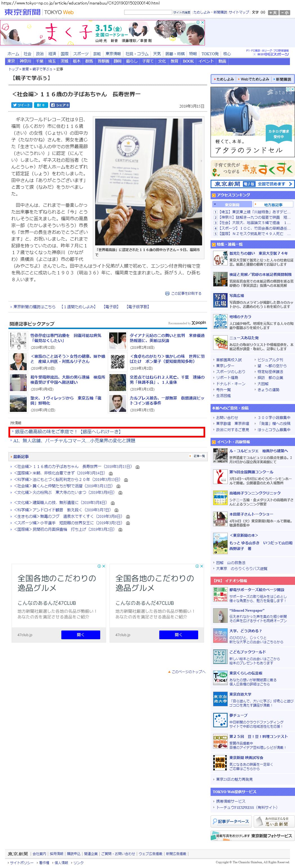The width and height of the screenshot is (295, 868).
Task: Click the 新聞購読 sidebar tab
Action: (283, 79)
